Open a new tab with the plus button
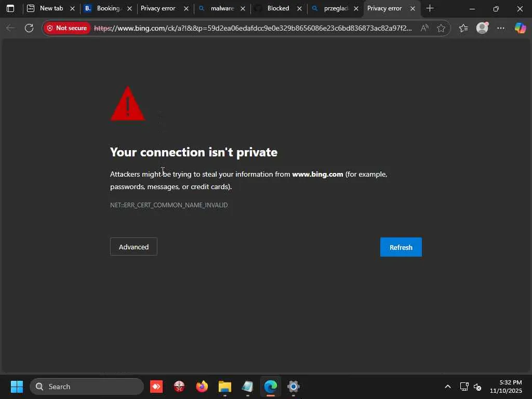532x399 pixels. [430, 8]
